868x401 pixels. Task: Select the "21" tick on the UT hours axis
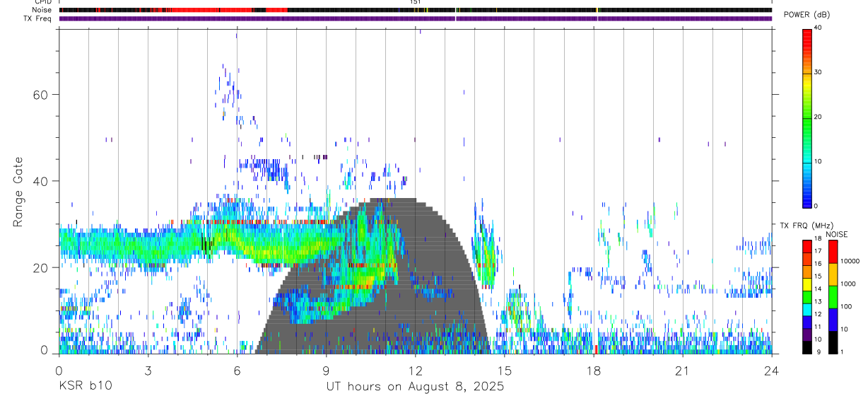click(x=682, y=371)
